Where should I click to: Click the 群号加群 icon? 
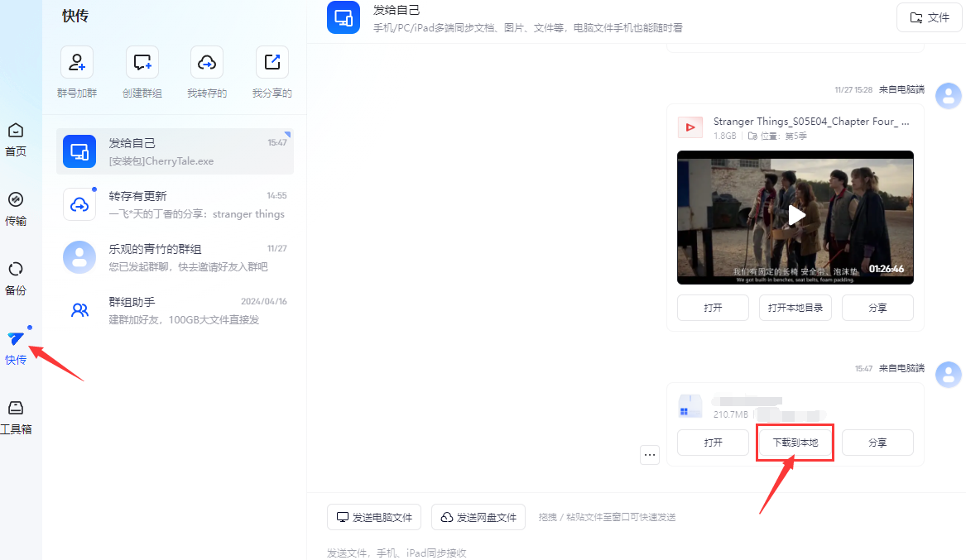tap(76, 61)
